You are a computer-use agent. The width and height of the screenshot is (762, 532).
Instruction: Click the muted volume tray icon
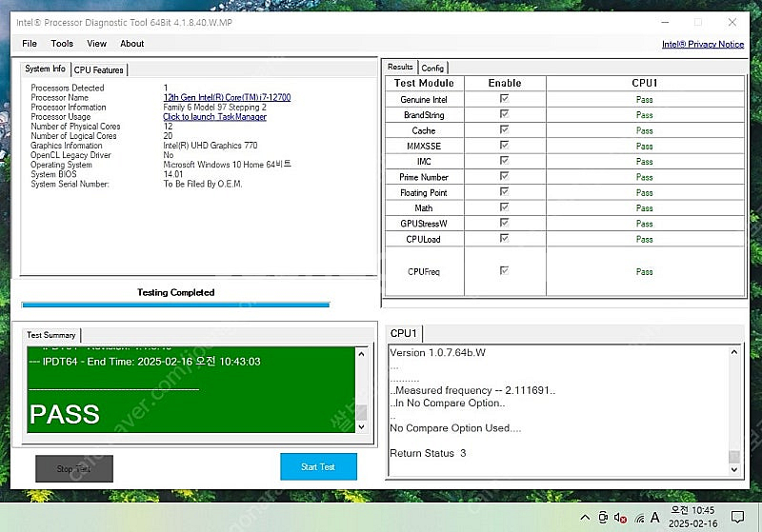coord(621,518)
